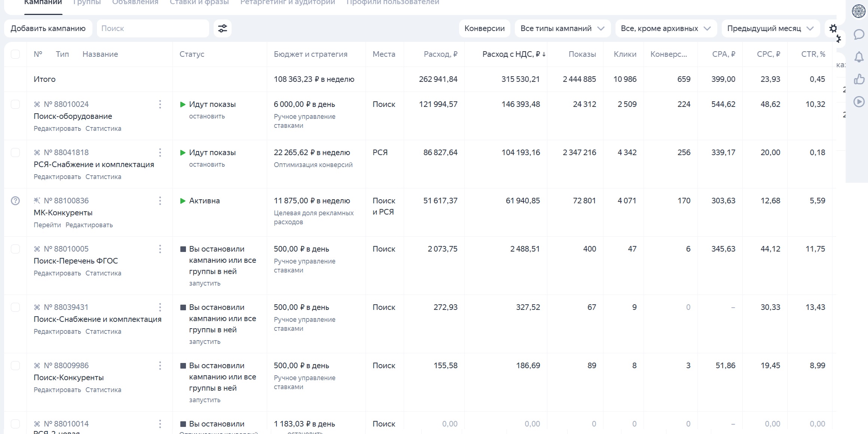Open three-dot menu for Поиск-оборудование campaign
This screenshot has width=868, height=434.
pos(160,104)
